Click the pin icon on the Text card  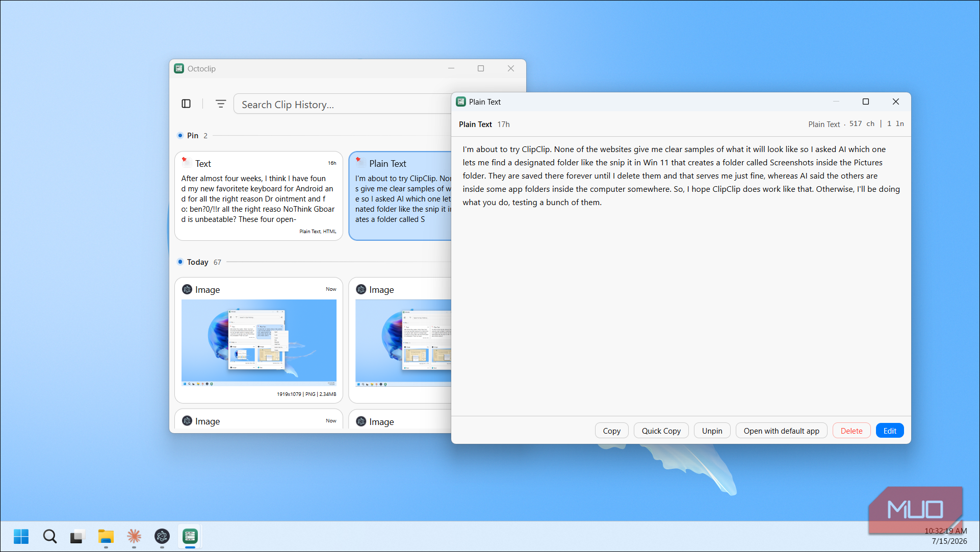click(186, 161)
